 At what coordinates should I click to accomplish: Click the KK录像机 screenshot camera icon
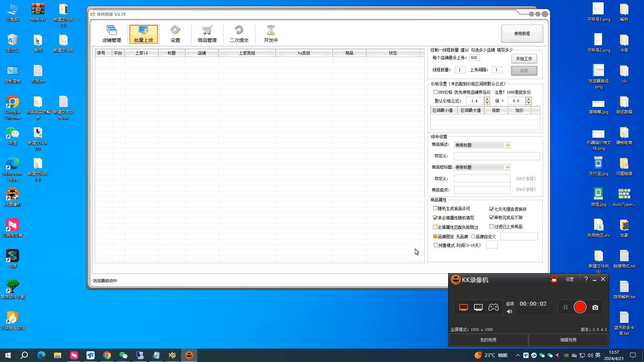pyautogui.click(x=595, y=307)
